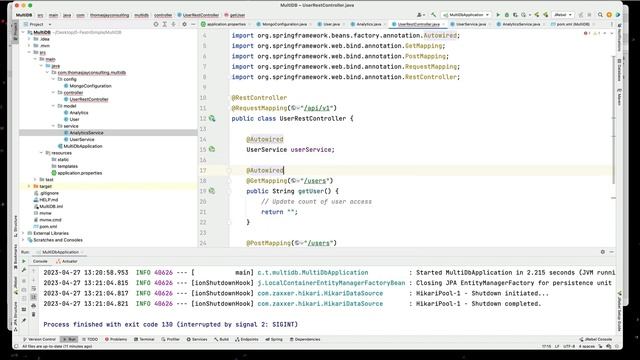Image resolution: width=640 pixels, height=360 pixels.
Task: Open Search Everywhere magnifier icon
Action: 600,15
